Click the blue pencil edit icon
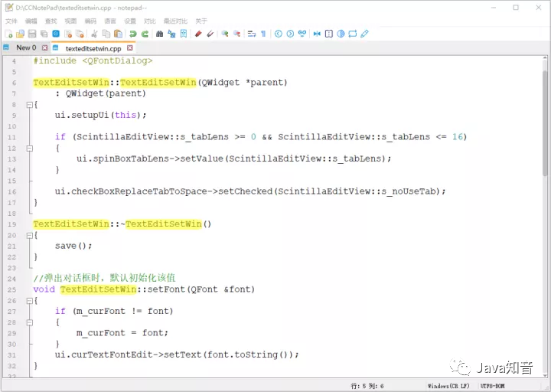Image resolution: width=551 pixels, height=392 pixels. (x=364, y=34)
